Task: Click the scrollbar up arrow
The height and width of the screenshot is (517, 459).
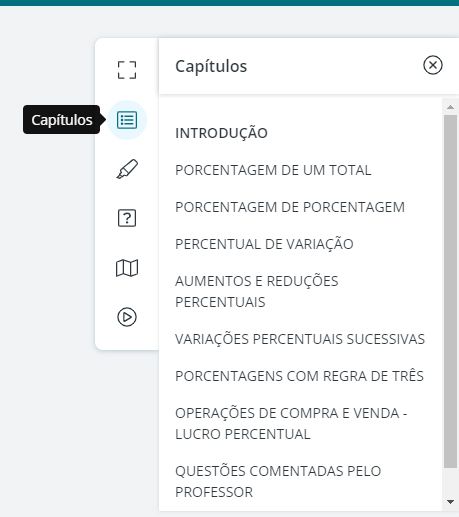Action: click(x=450, y=107)
